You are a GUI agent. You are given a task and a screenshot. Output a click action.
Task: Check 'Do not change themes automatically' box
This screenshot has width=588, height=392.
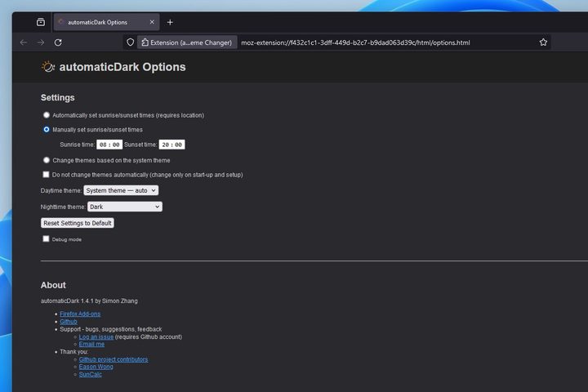(46, 175)
